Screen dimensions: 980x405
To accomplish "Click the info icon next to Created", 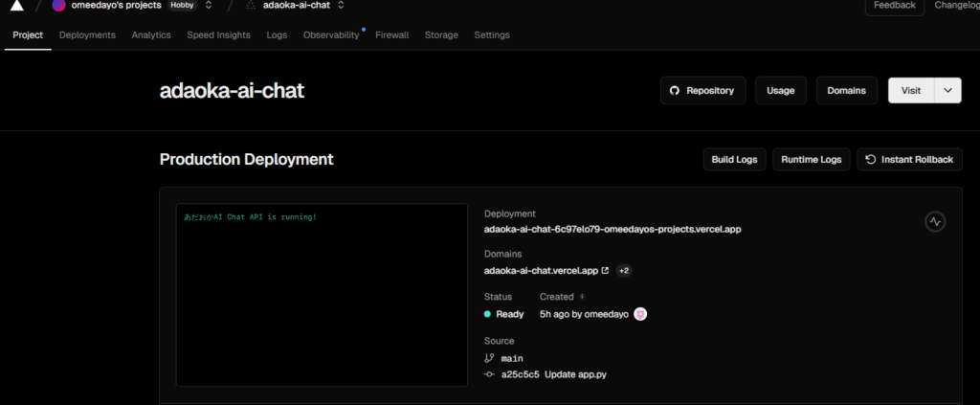I will (x=583, y=297).
